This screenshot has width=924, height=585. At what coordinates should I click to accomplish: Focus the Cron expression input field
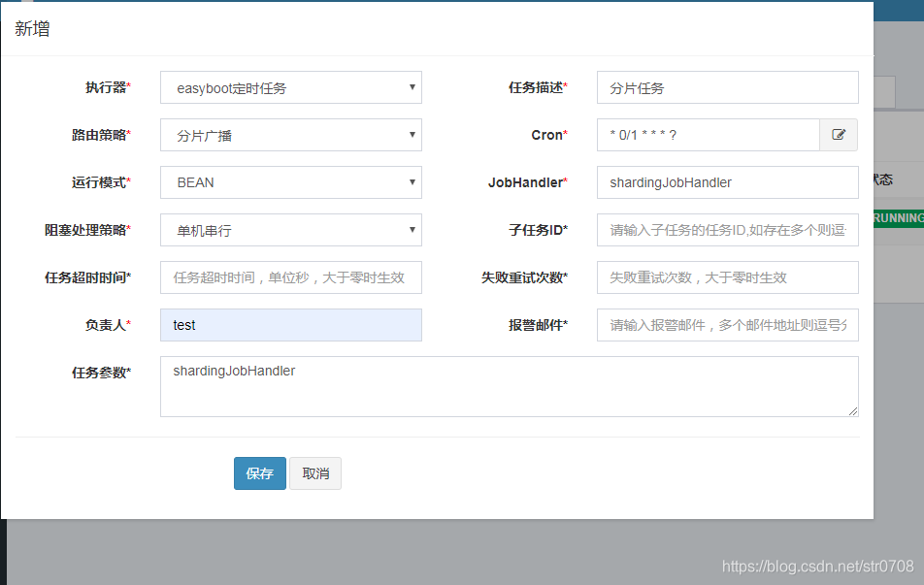point(709,135)
